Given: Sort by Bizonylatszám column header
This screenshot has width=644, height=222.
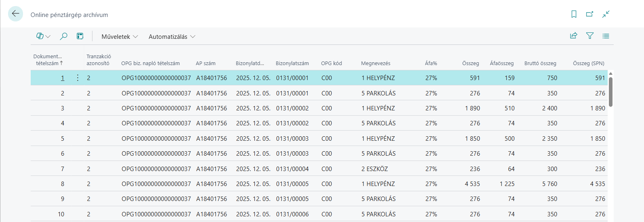Looking at the screenshot, I should (x=292, y=63).
